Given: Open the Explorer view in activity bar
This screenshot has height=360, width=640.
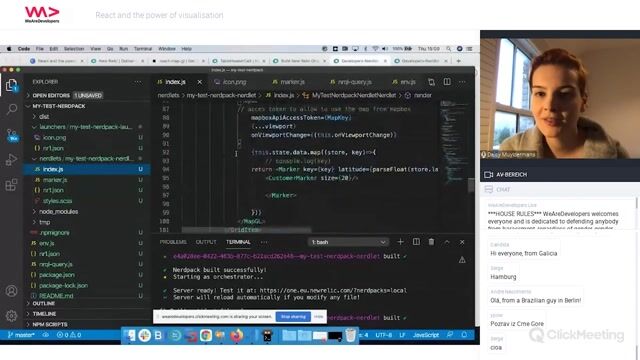Looking at the screenshot, I should click(11, 85).
